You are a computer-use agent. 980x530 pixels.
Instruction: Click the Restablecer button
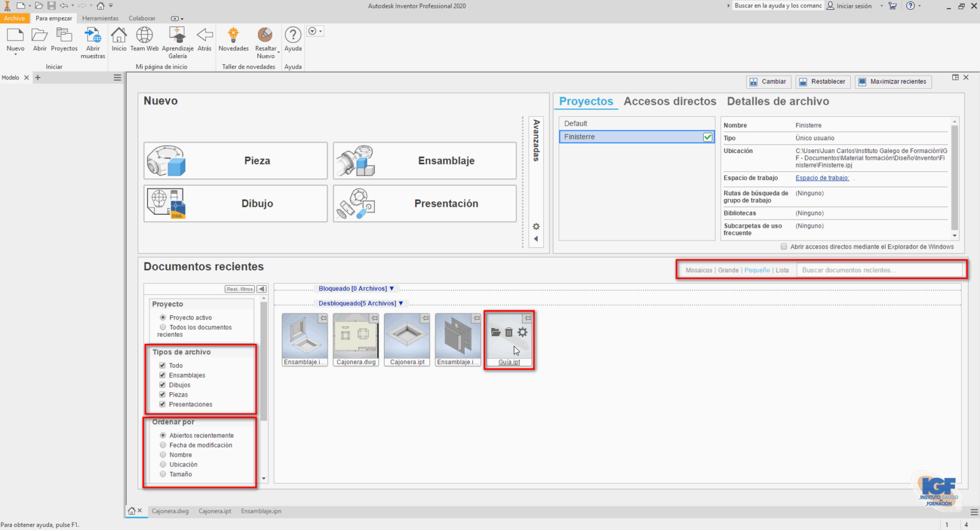822,81
